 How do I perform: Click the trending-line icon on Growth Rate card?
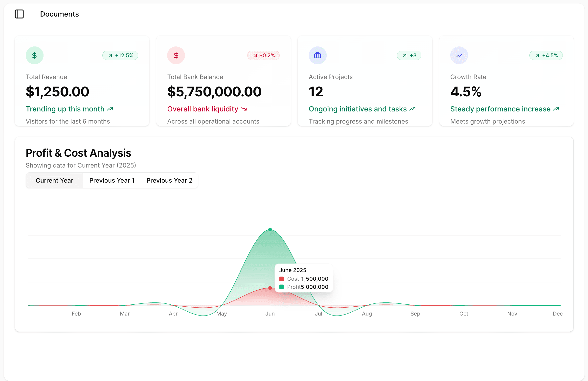pos(459,55)
